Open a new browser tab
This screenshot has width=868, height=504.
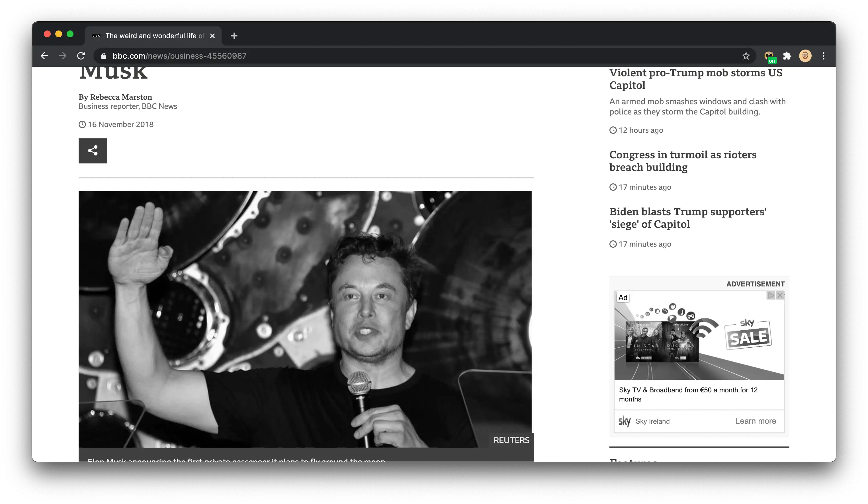coord(234,36)
